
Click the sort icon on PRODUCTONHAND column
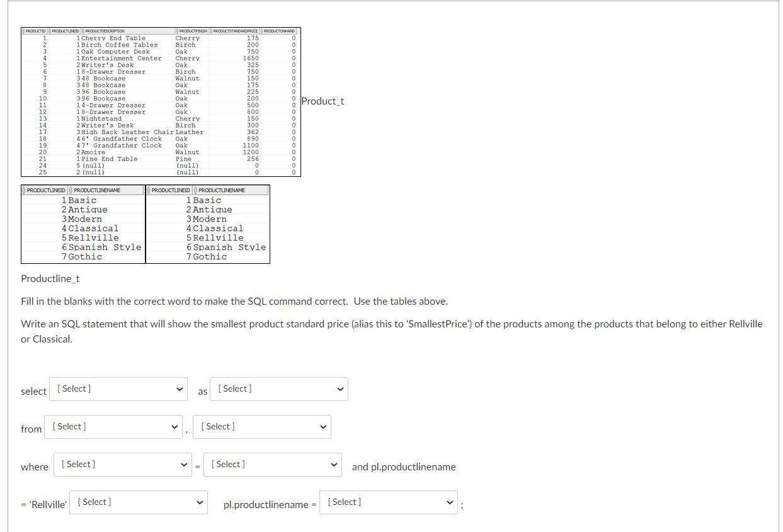261,31
